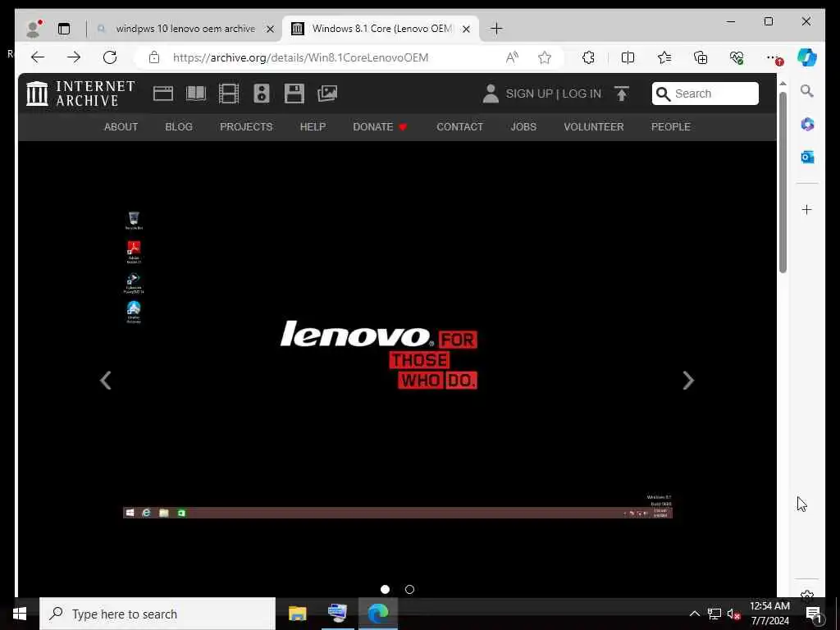Click the SIGN UP link
The width and height of the screenshot is (840, 630).
pyautogui.click(x=529, y=94)
